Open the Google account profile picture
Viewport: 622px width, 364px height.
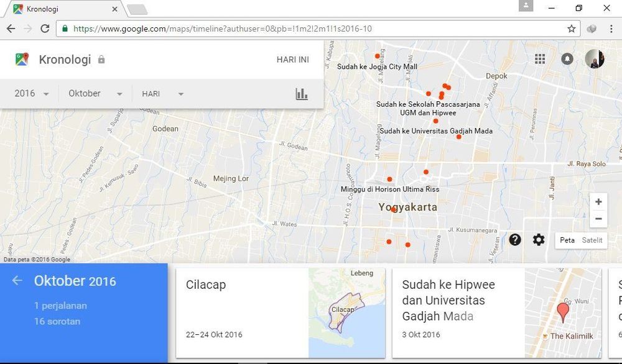(x=594, y=59)
